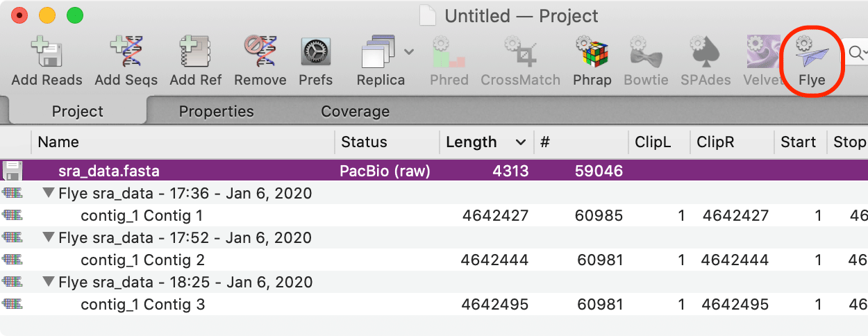
Task: Open the Replica dropdown arrow
Action: 409,51
